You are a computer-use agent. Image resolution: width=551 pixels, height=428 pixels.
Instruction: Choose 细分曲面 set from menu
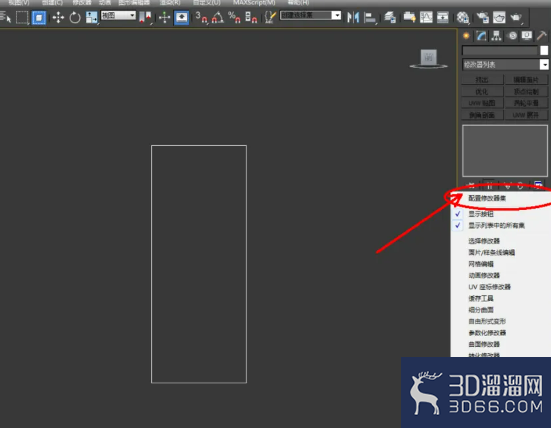tap(481, 310)
